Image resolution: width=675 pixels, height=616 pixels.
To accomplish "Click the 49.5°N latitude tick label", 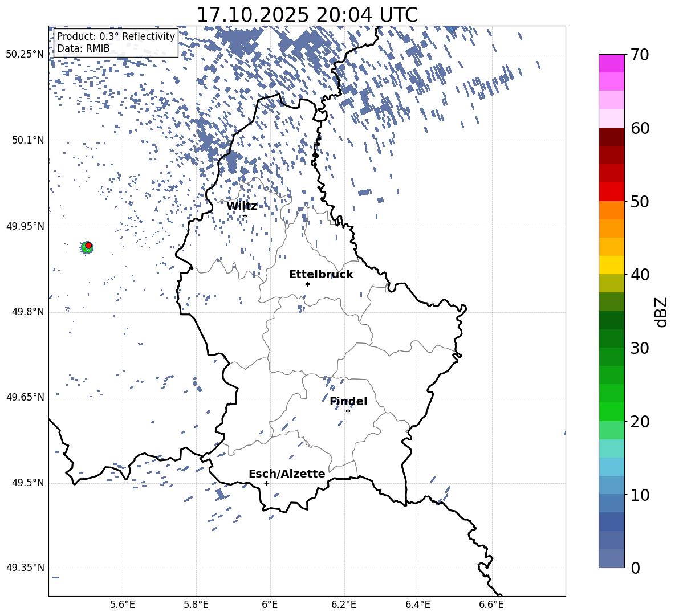I will pyautogui.click(x=28, y=483).
